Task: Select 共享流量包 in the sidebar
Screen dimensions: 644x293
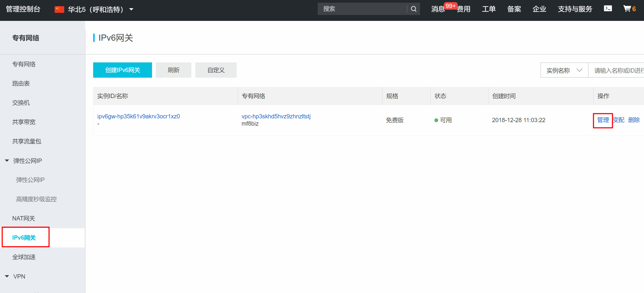Action: click(x=27, y=141)
